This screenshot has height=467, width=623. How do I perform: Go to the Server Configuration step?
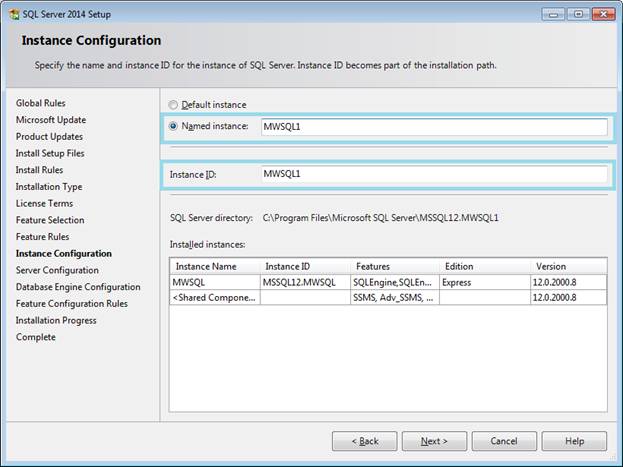[57, 270]
